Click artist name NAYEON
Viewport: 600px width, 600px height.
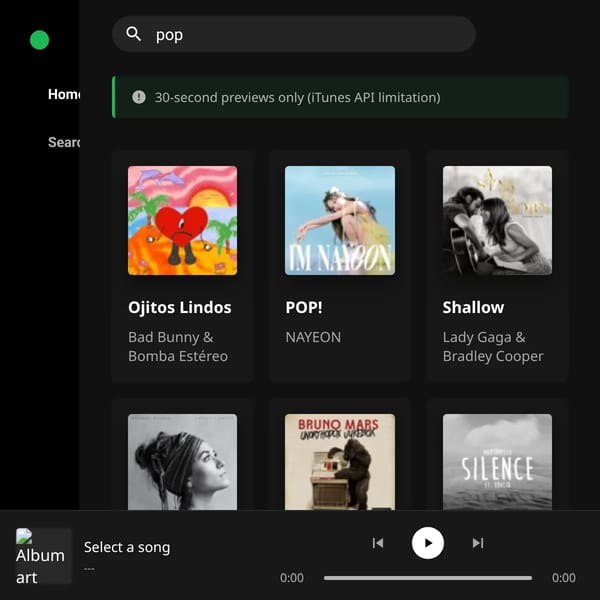coord(313,337)
